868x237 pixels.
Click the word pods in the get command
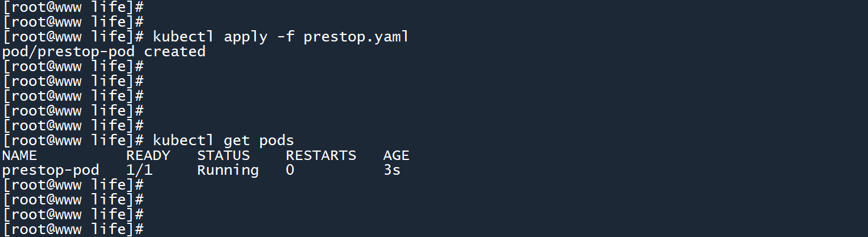click(277, 140)
